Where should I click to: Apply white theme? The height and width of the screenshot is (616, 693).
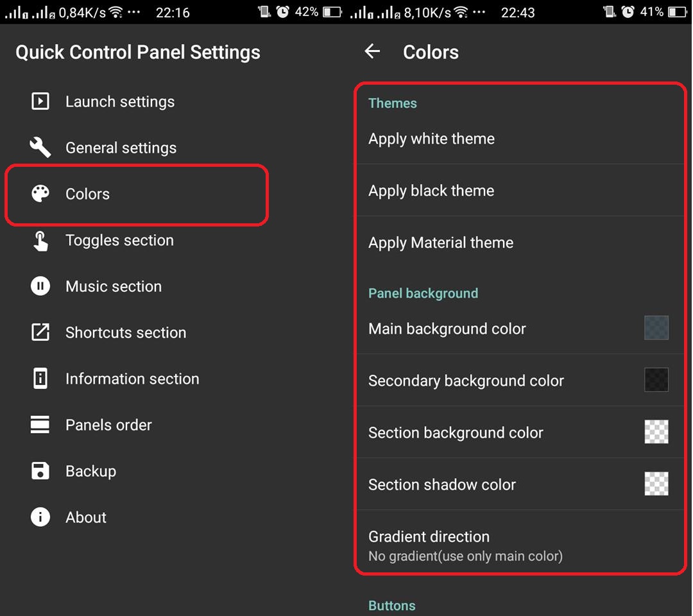pos(432,139)
